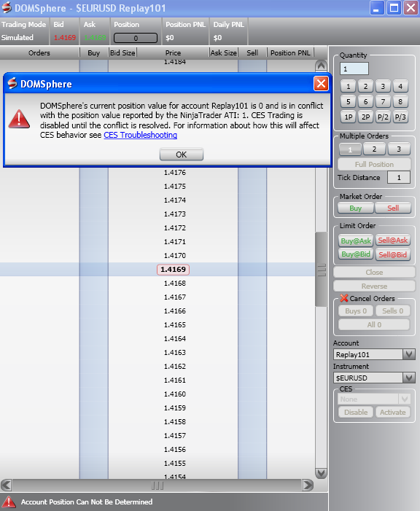The height and width of the screenshot is (511, 420).
Task: Click the horizontal scrollbar left arrow
Action: (6, 485)
